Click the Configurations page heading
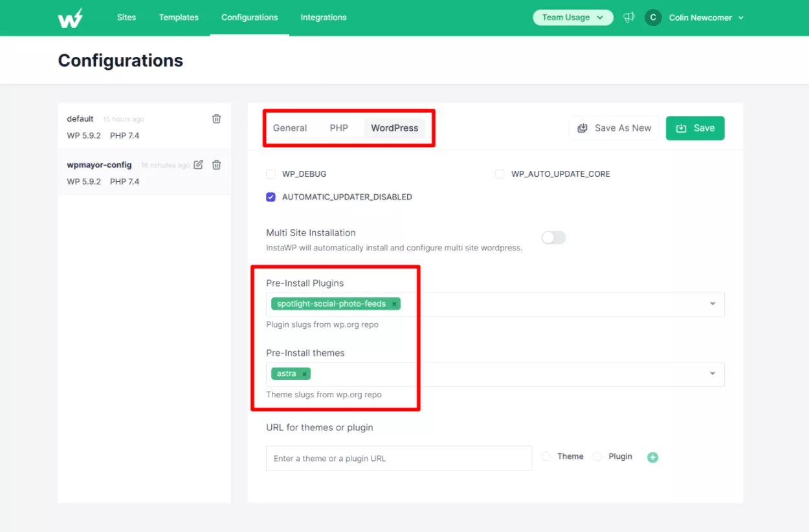 pos(120,61)
